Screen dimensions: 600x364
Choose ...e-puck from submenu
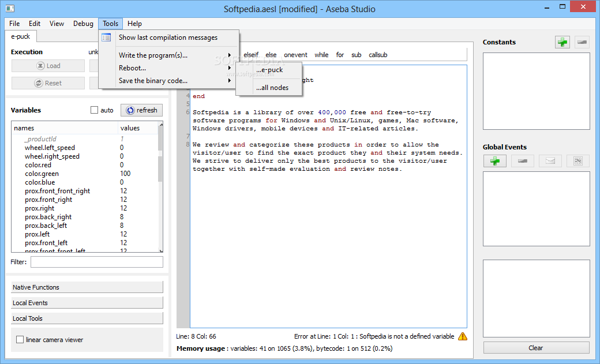[x=269, y=70]
